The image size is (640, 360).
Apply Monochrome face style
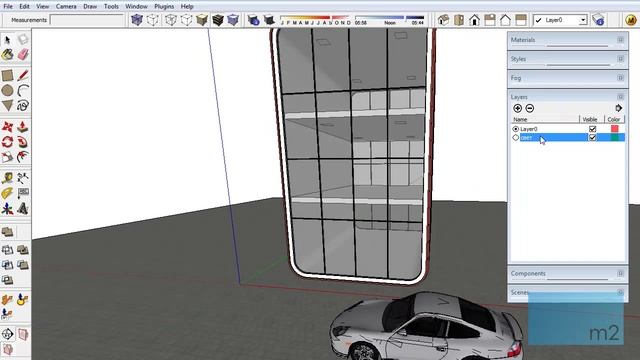click(x=233, y=20)
